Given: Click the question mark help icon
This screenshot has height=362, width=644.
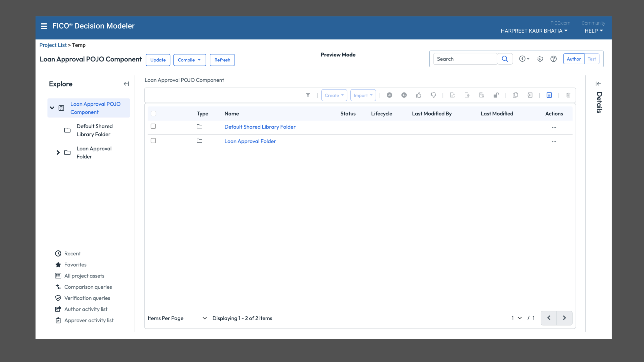Looking at the screenshot, I should point(553,59).
